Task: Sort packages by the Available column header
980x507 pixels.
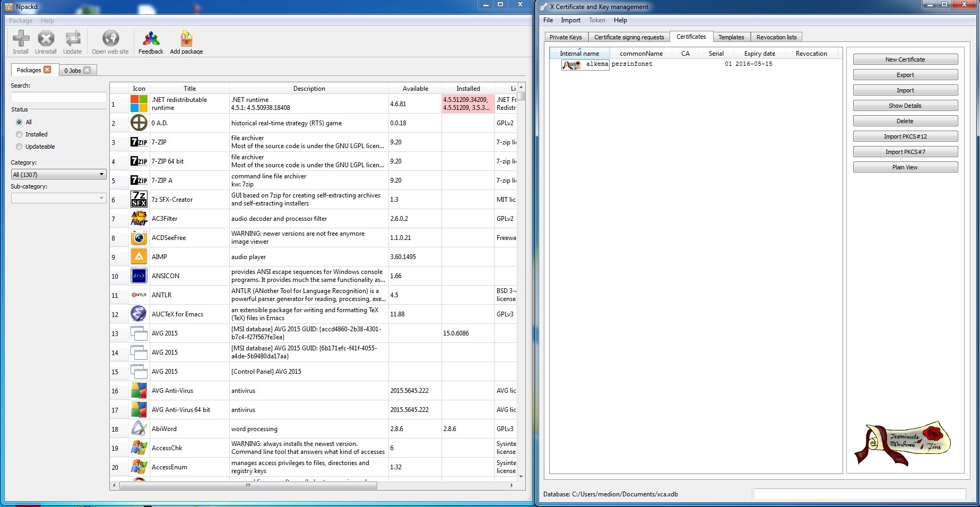Action: point(415,88)
